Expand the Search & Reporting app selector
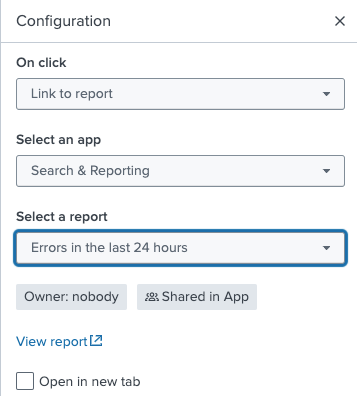Screen dimensions: 361x406 (180, 171)
